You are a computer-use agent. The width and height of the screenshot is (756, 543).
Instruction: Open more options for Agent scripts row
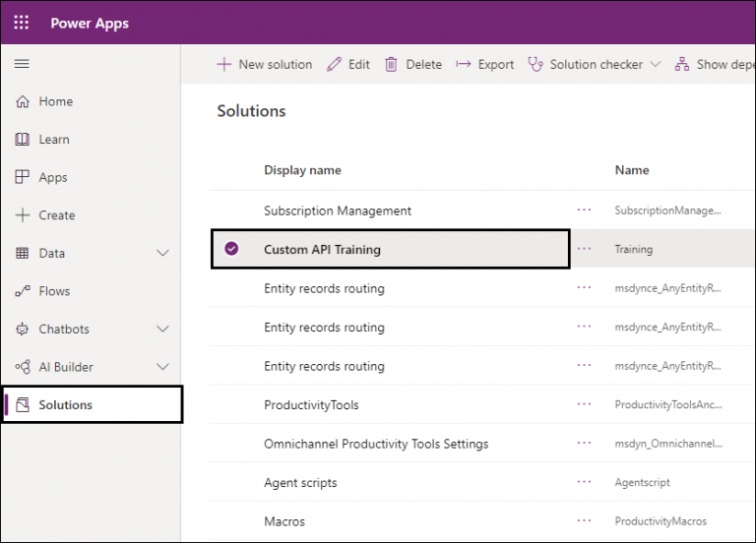pos(585,482)
